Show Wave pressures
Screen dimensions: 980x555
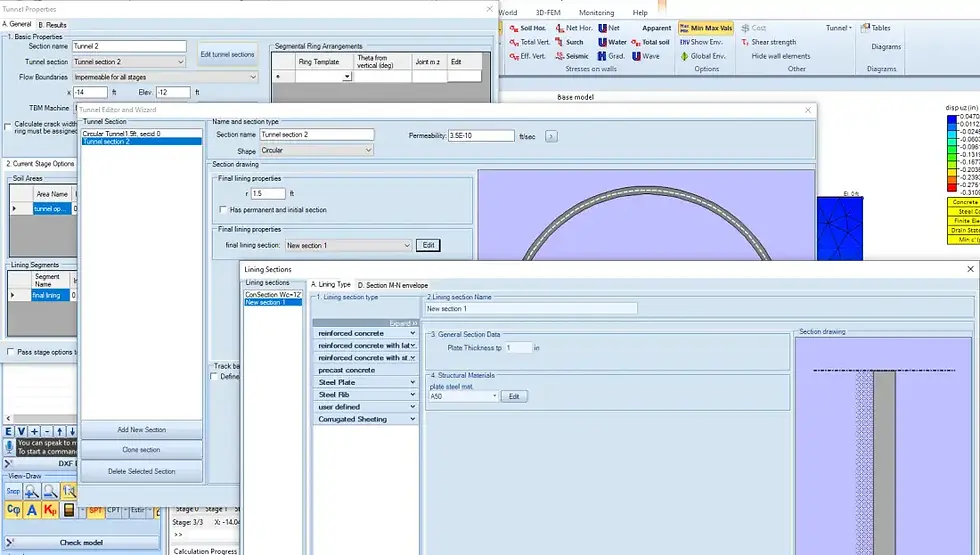pyautogui.click(x=645, y=56)
